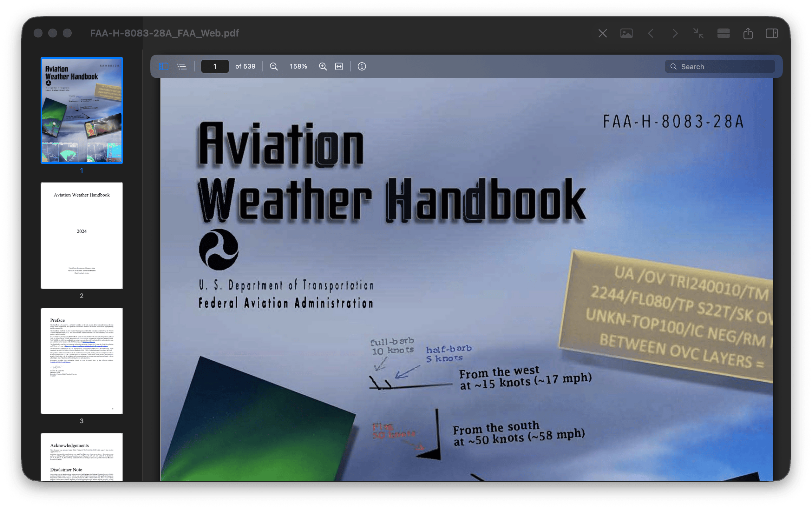Click page label 1 under the thumbnail
The height and width of the screenshot is (508, 812).
coord(82,171)
